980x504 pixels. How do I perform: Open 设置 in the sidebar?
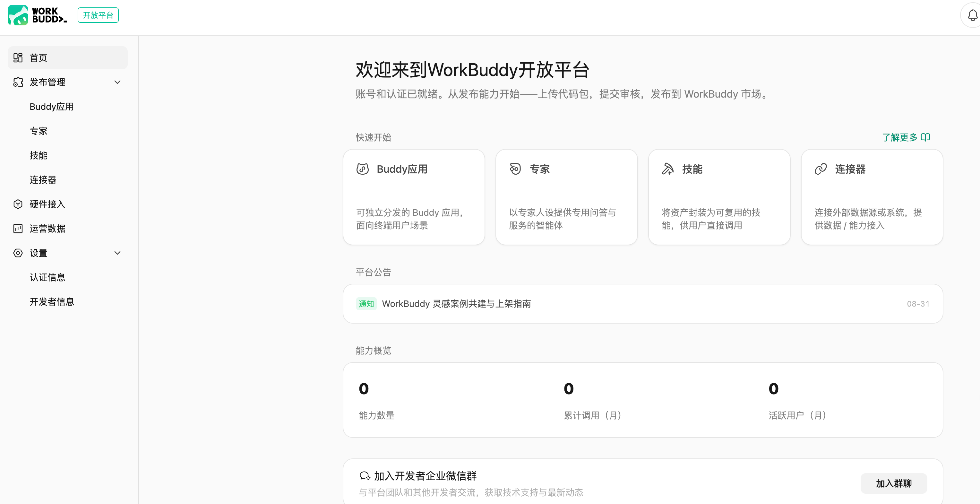tap(68, 253)
